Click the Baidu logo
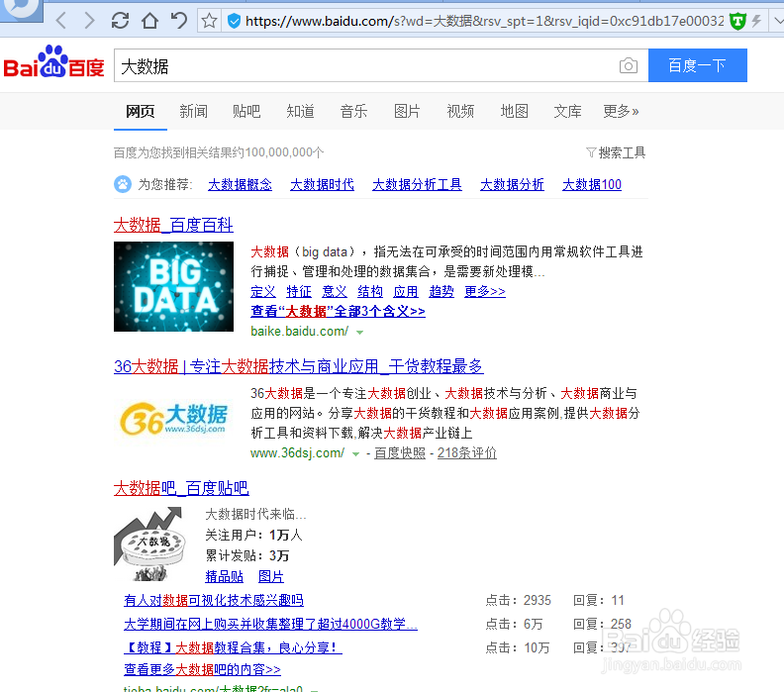784x692 pixels. (54, 62)
